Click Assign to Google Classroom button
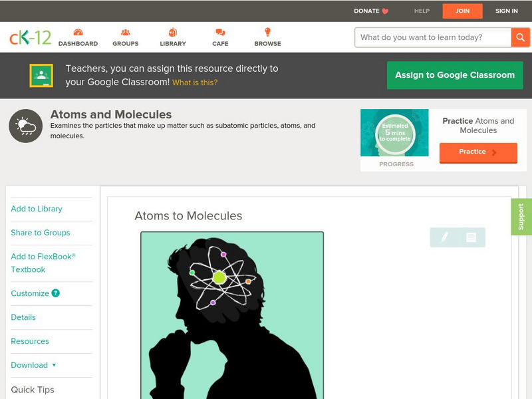The width and height of the screenshot is (532, 399). point(455,75)
